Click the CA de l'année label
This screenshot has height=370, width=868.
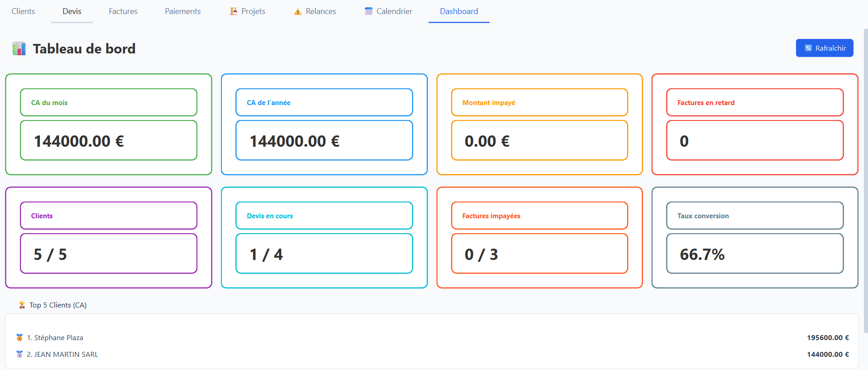pyautogui.click(x=269, y=103)
